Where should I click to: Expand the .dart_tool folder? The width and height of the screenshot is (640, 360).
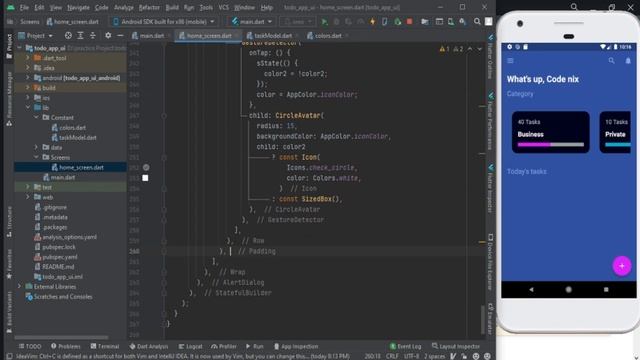click(x=28, y=58)
